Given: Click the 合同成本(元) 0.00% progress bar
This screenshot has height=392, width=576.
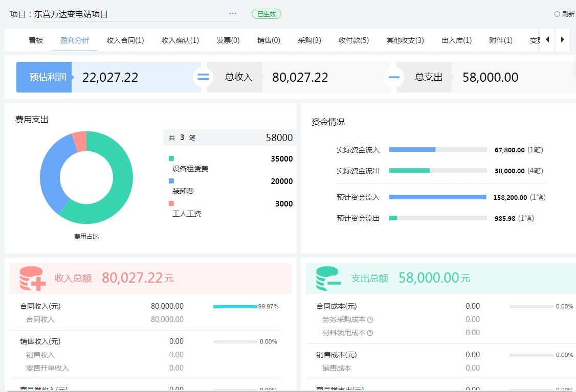Looking at the screenshot, I should [531, 307].
